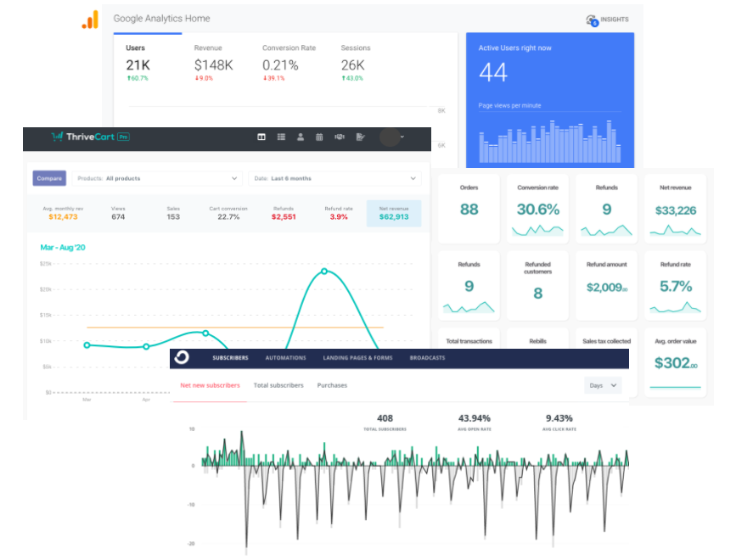This screenshot has height=560, width=753.
Task: Open the Automations menu in ConvertKit
Action: [x=285, y=358]
